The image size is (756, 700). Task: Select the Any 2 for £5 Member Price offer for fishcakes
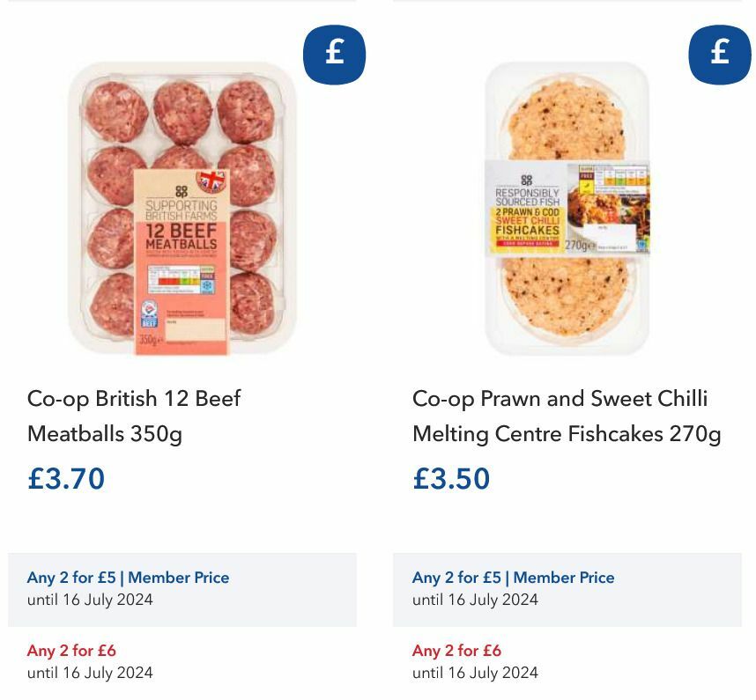514,578
